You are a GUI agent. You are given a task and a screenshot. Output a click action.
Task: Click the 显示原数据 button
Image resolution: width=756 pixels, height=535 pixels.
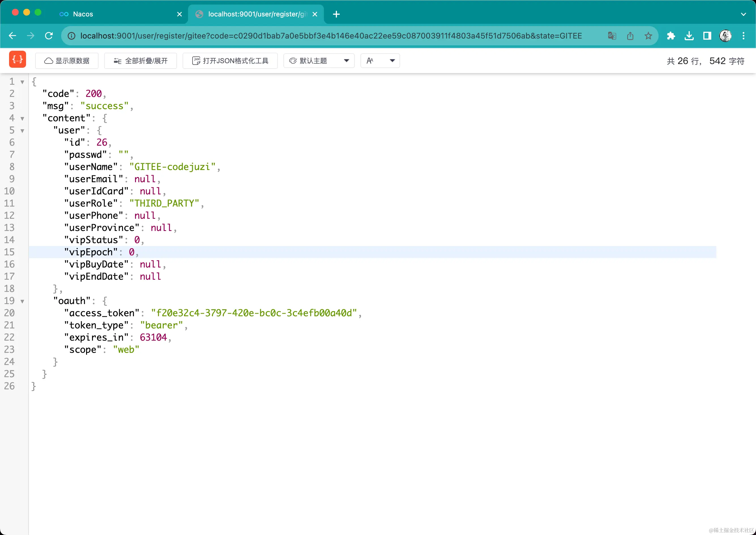(x=67, y=61)
